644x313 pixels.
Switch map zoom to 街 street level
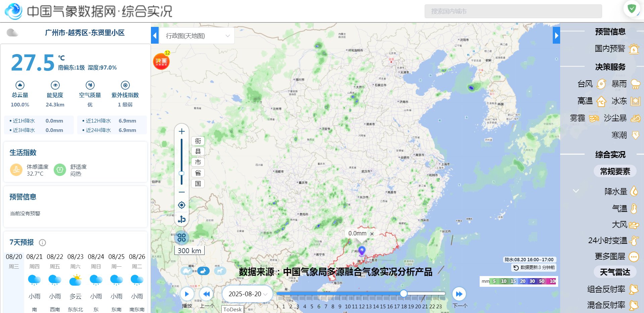tap(198, 141)
